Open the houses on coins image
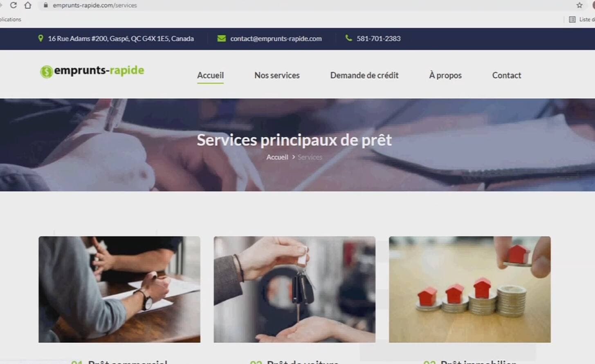The image size is (595, 364). click(x=469, y=289)
